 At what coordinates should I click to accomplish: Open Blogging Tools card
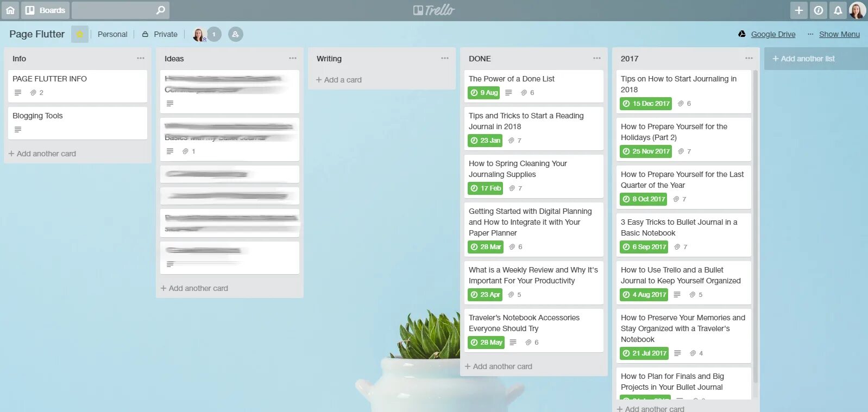[78, 123]
